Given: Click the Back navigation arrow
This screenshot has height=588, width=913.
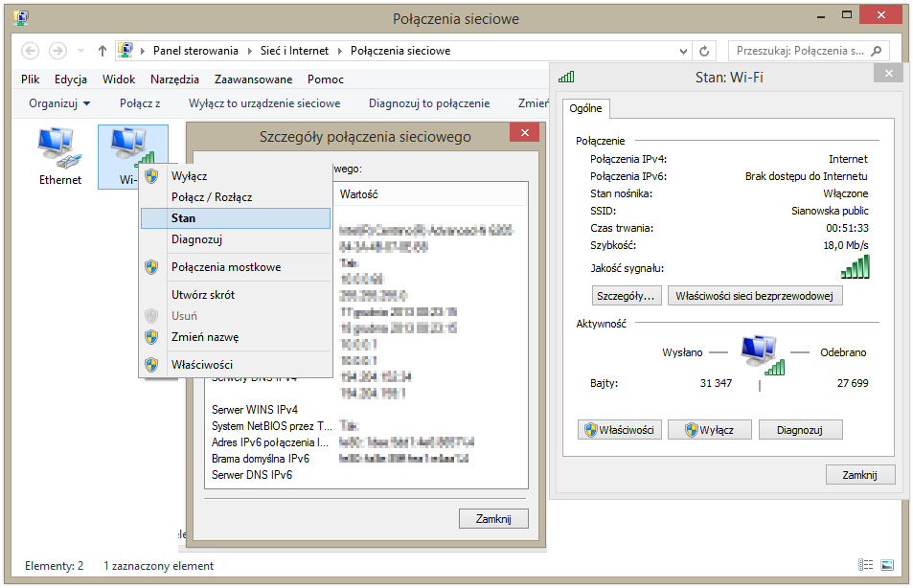Looking at the screenshot, I should 31,51.
